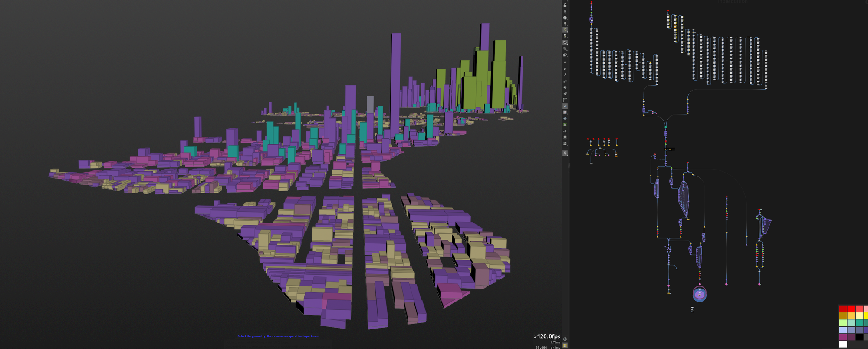
Task: Click the info circle icon below fps readout
Action: click(x=565, y=339)
